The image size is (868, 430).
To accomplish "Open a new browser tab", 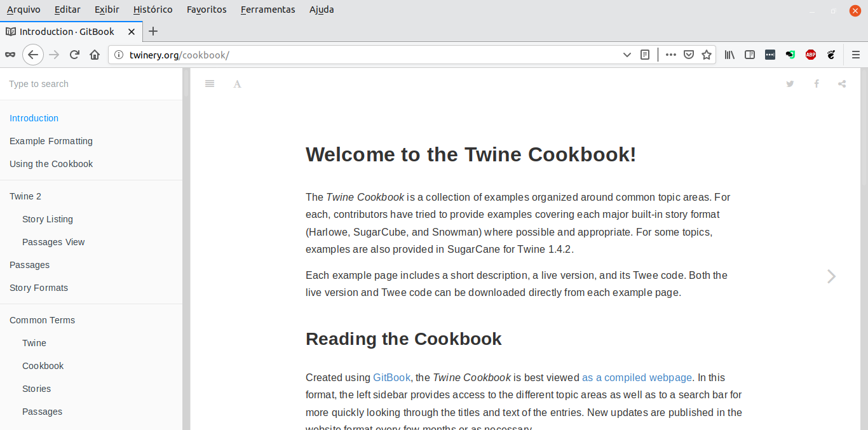I will (x=153, y=31).
